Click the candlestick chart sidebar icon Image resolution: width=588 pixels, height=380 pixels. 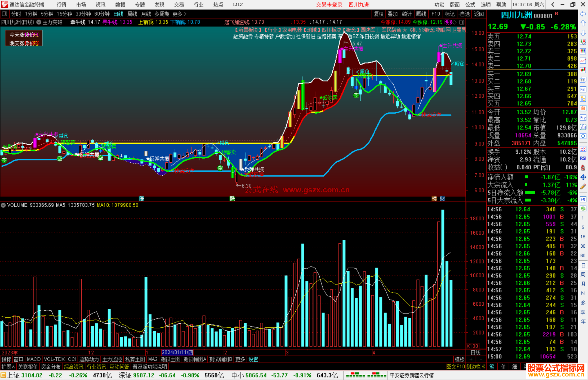click(583, 70)
